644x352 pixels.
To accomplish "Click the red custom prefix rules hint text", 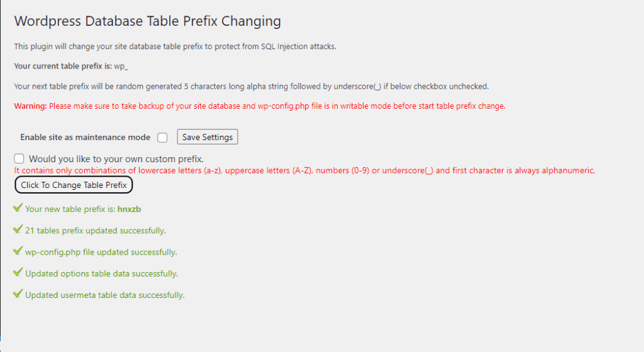I will tap(304, 170).
